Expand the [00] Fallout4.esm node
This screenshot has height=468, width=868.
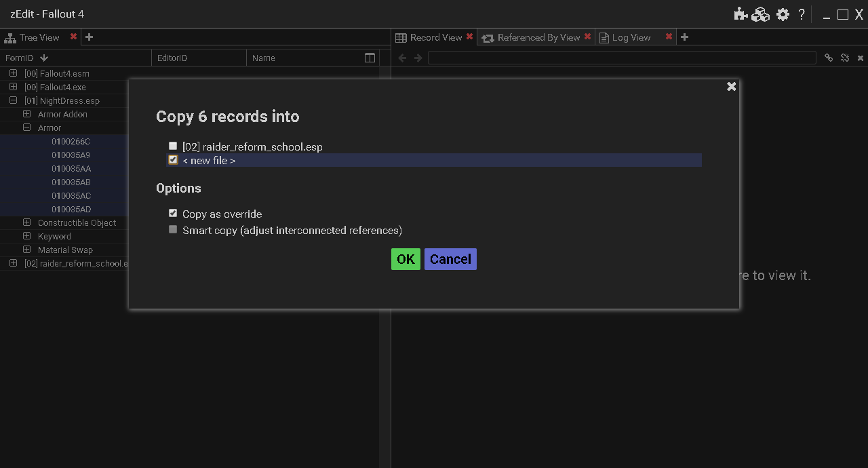13,73
